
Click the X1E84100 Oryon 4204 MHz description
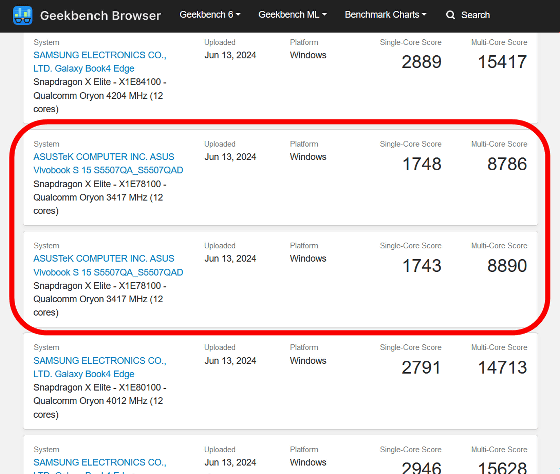[100, 95]
